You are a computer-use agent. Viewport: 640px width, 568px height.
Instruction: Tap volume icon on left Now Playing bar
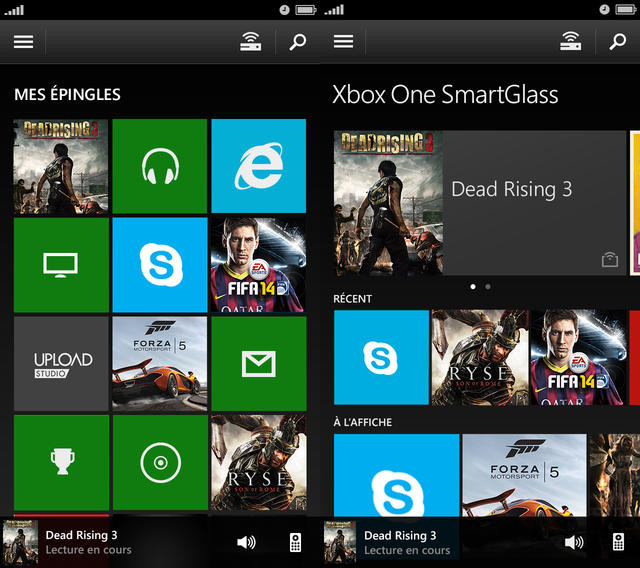pyautogui.click(x=247, y=542)
